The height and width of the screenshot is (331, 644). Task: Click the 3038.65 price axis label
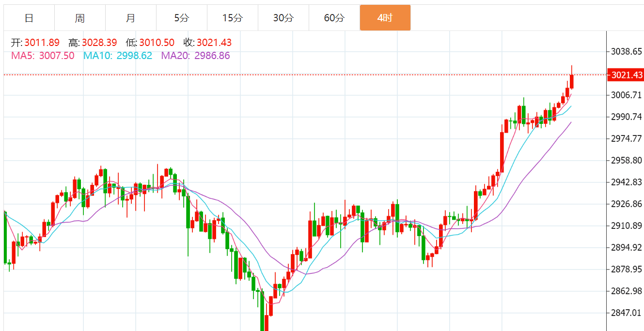(627, 51)
